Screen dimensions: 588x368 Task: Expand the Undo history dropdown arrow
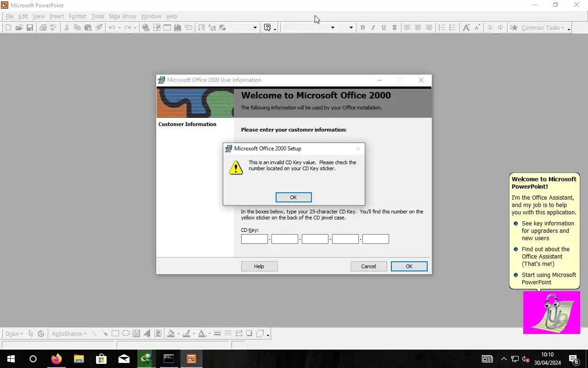pyautogui.click(x=119, y=28)
